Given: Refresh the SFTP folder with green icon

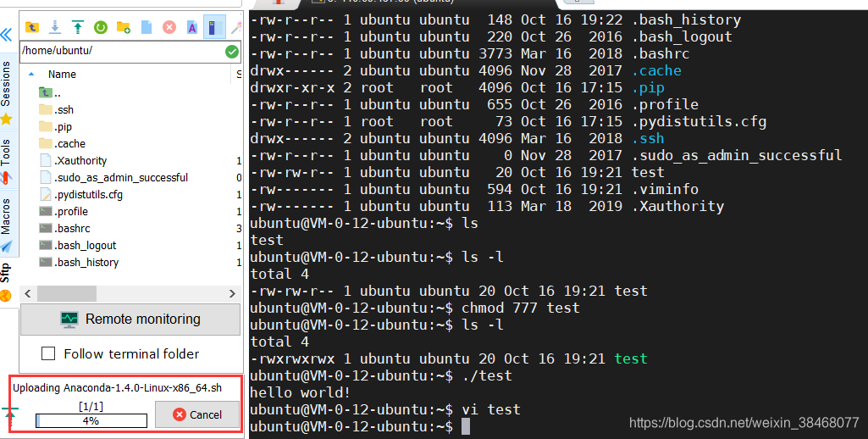Looking at the screenshot, I should (x=100, y=26).
